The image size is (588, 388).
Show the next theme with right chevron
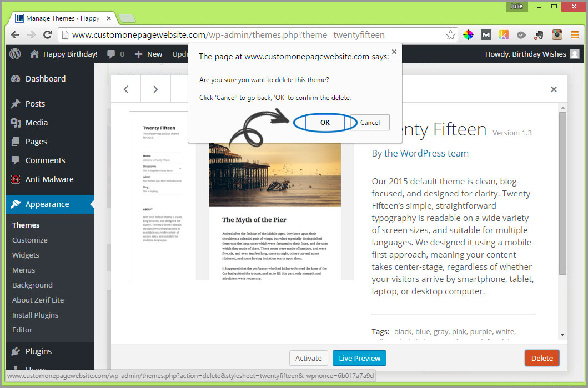point(155,89)
